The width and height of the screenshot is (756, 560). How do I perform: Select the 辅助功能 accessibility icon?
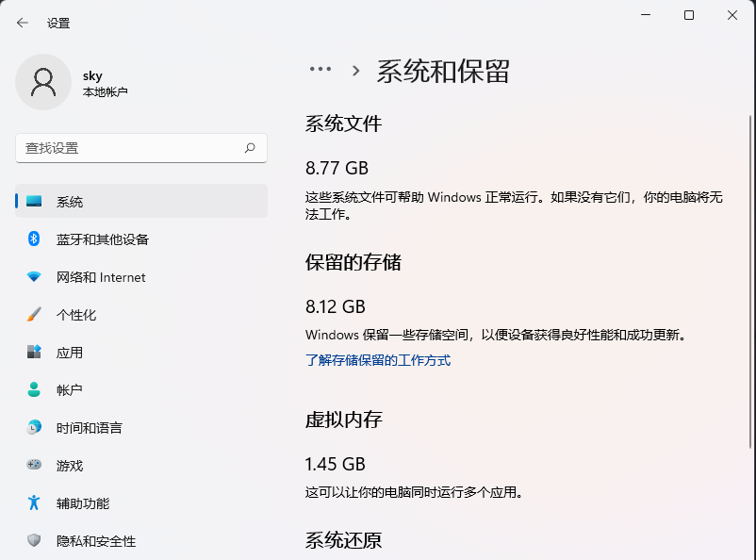pos(32,503)
